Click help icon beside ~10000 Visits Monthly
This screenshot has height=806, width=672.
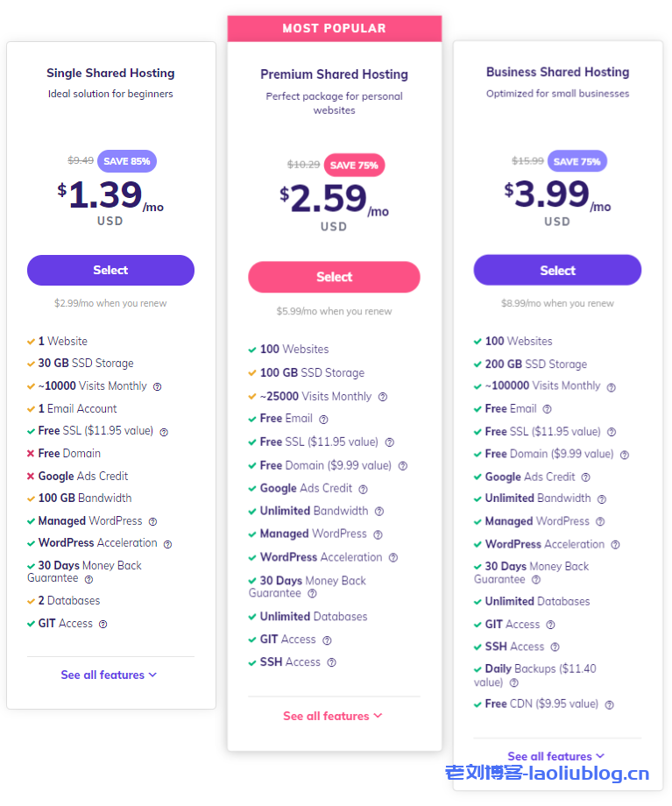158,386
